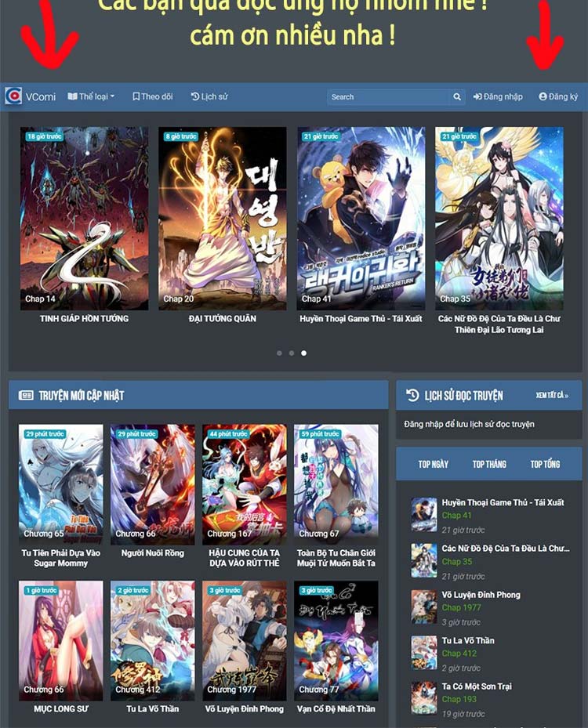588x728 pixels.
Task: Click the Đăng nhập login link
Action: [498, 97]
